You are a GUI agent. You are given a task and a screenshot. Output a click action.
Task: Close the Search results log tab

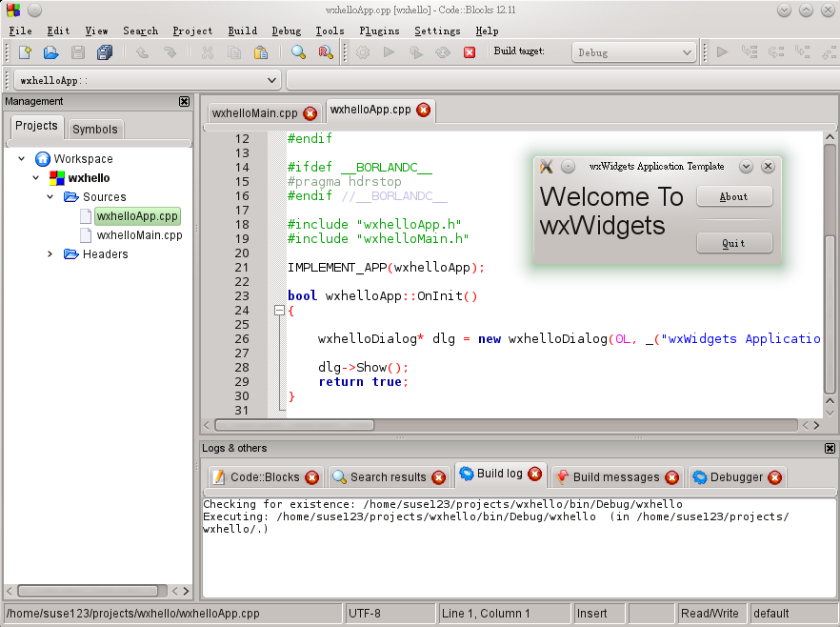tap(438, 477)
